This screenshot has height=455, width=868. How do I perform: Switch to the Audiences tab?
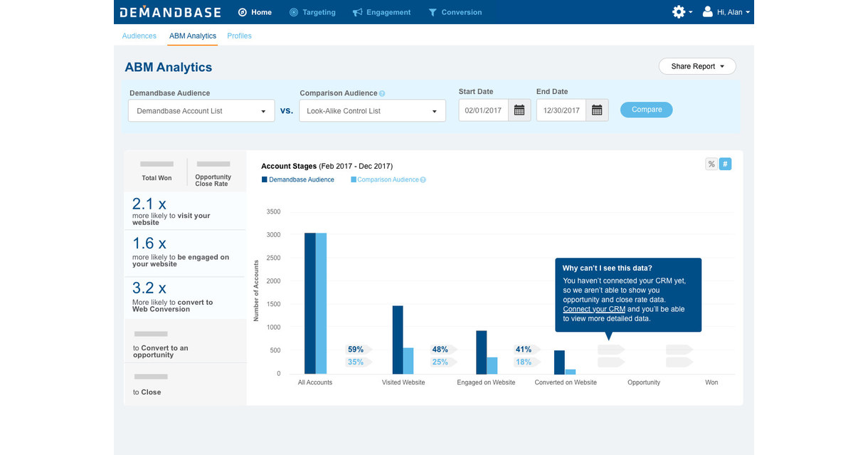139,36
